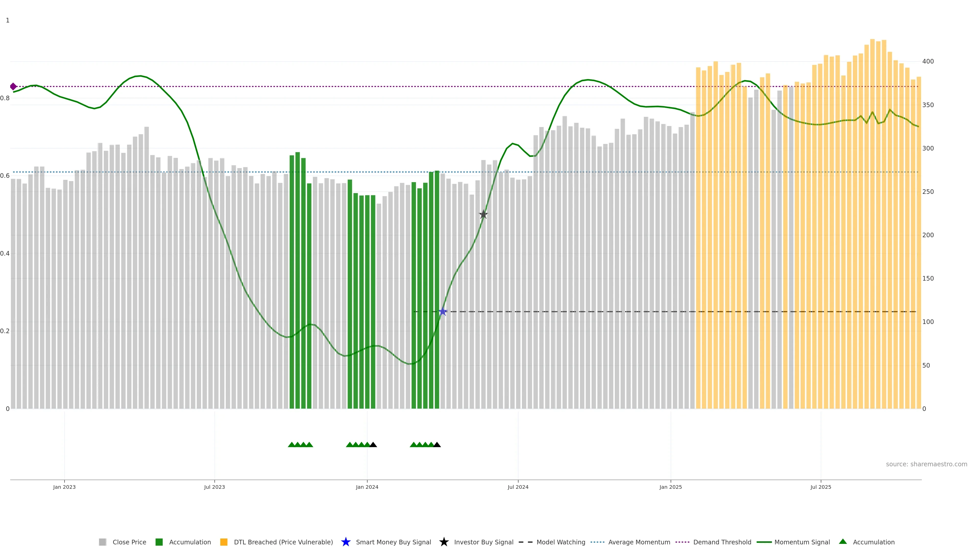The width and height of the screenshot is (980, 551).
Task: Click the Jan 2024 axis label
Action: 367,487
